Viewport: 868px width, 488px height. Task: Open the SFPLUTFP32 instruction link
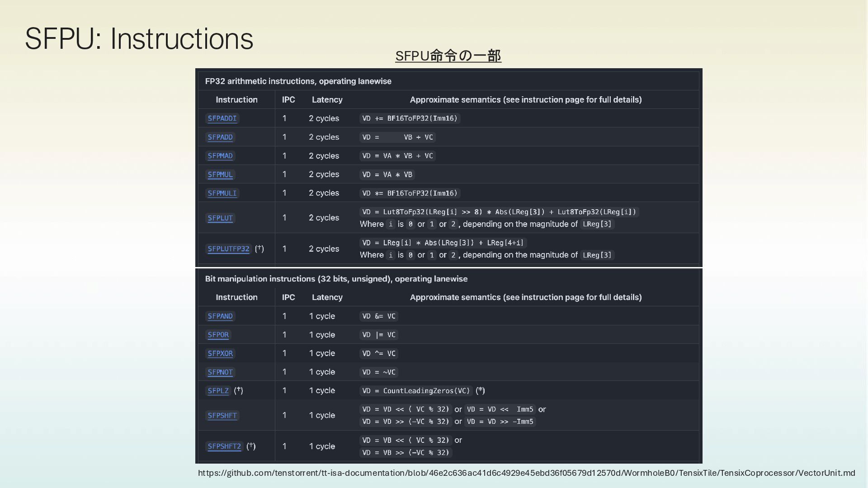tap(228, 249)
